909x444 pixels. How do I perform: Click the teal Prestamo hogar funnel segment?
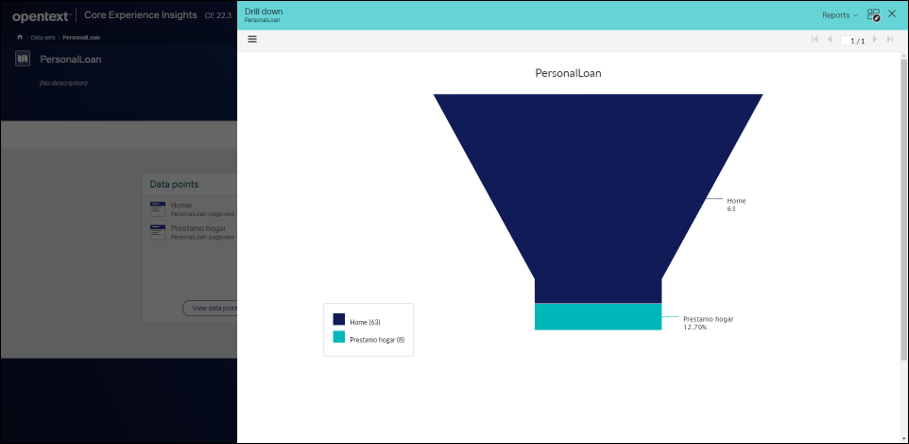pyautogui.click(x=598, y=316)
